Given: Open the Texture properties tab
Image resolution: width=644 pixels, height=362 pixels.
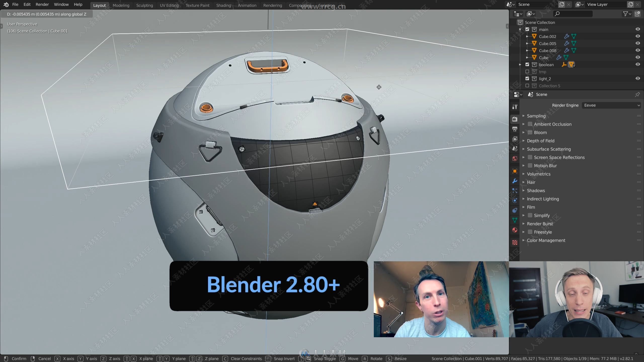Looking at the screenshot, I should click(515, 242).
